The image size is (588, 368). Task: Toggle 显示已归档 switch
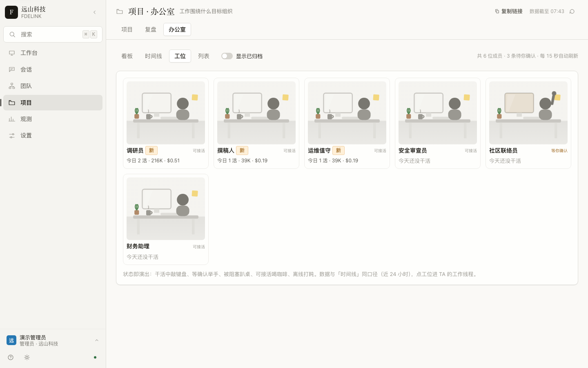coord(227,56)
